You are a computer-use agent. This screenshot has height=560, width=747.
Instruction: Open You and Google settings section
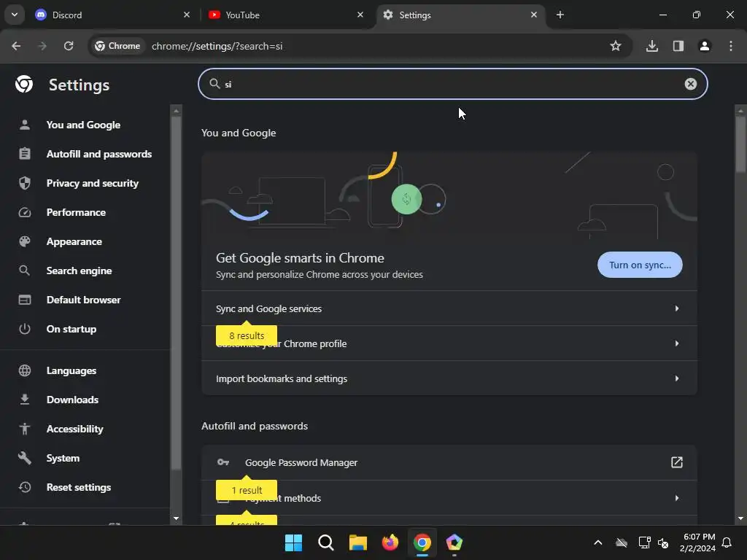[x=83, y=125]
